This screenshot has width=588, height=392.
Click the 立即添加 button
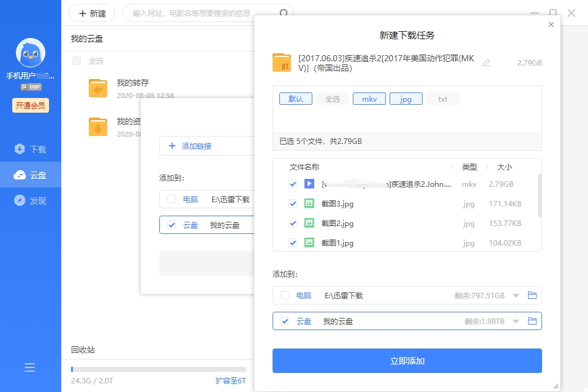coord(407,361)
